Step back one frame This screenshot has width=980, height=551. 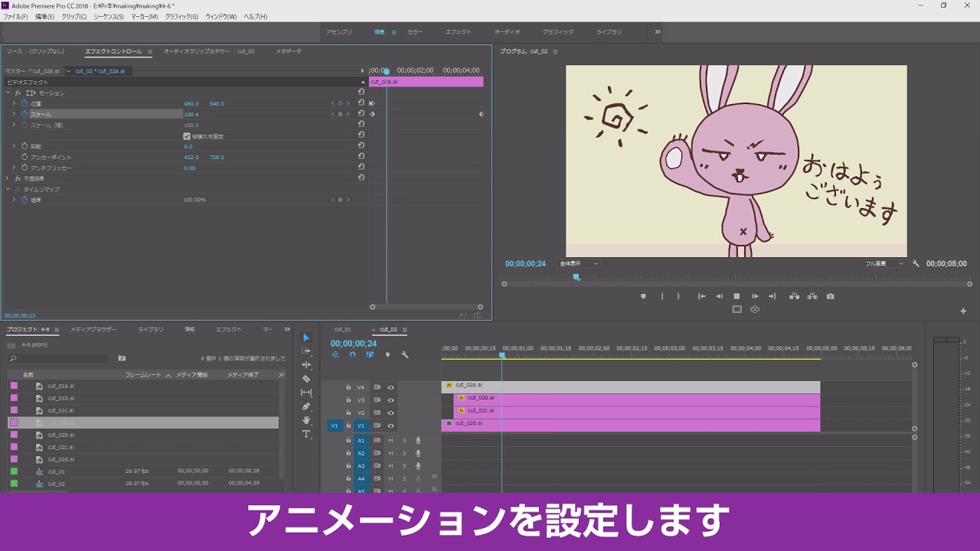point(719,296)
